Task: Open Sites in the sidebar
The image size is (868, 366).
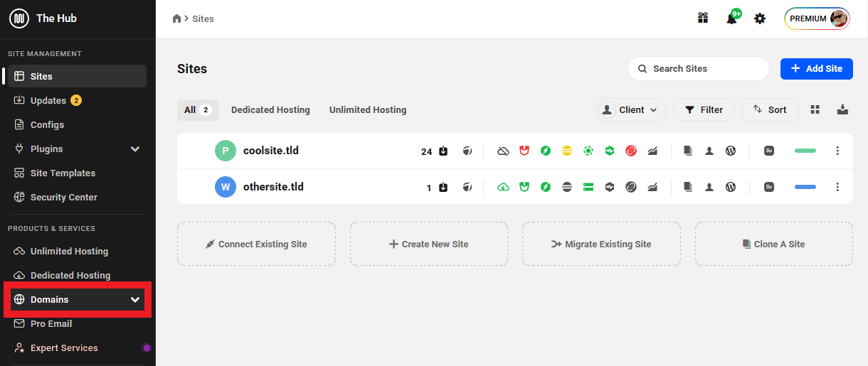Action: pyautogui.click(x=77, y=76)
